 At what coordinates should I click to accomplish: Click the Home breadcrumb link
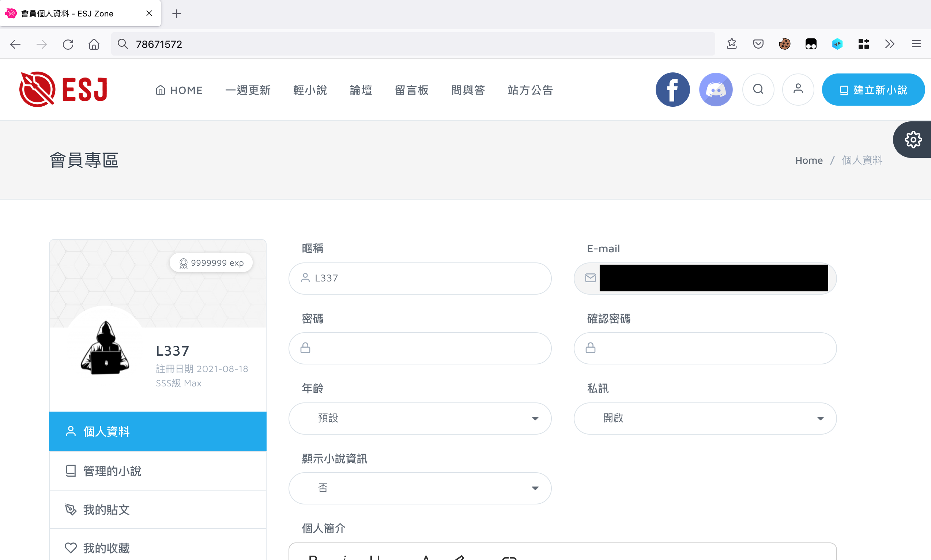point(809,160)
